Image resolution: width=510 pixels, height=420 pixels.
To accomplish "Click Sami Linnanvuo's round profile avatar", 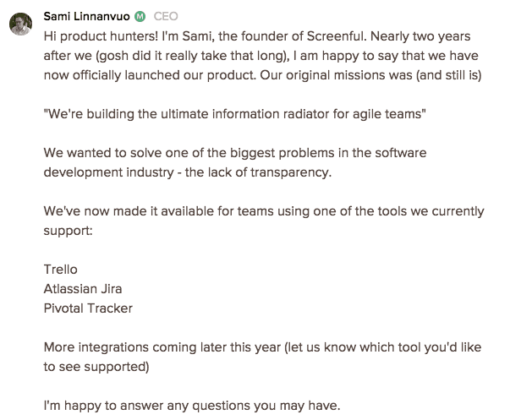I will click(x=20, y=24).
